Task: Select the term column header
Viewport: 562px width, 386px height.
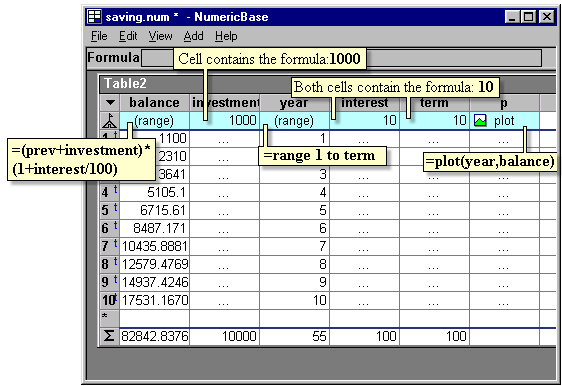Action: pyautogui.click(x=434, y=103)
